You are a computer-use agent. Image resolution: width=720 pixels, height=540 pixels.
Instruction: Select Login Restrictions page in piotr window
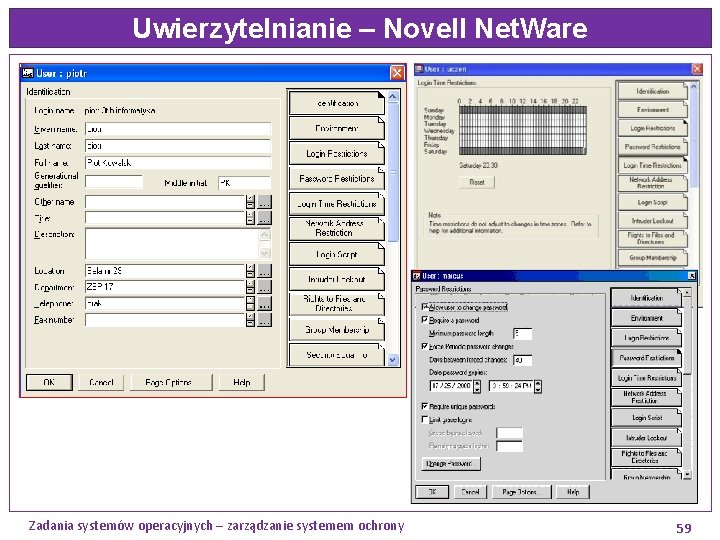pyautogui.click(x=337, y=153)
